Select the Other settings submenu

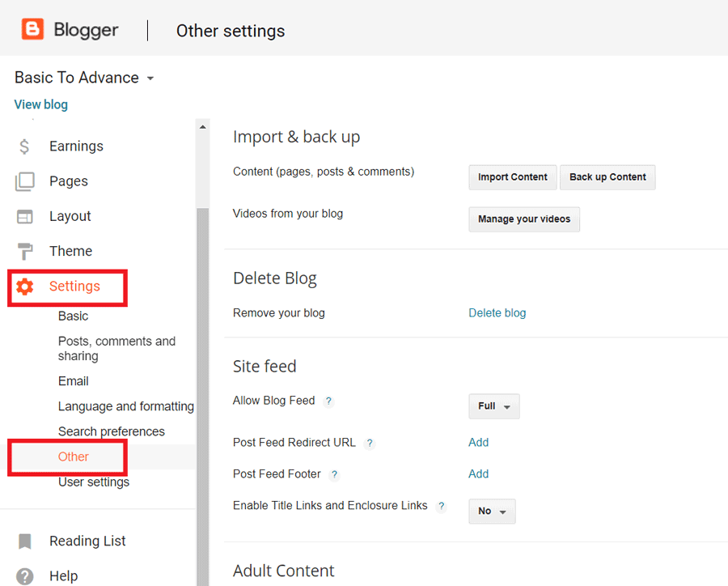(x=74, y=456)
